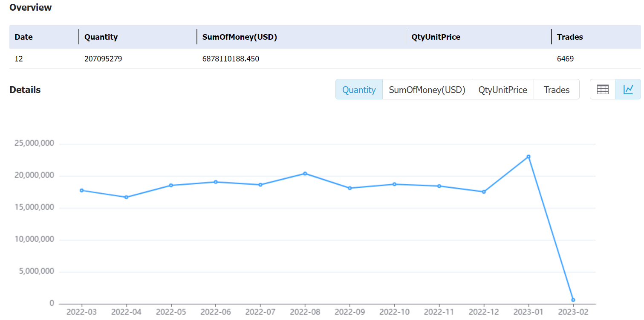Select the QtyUnitPrice tab
Screen dimensions: 644x320
point(503,90)
